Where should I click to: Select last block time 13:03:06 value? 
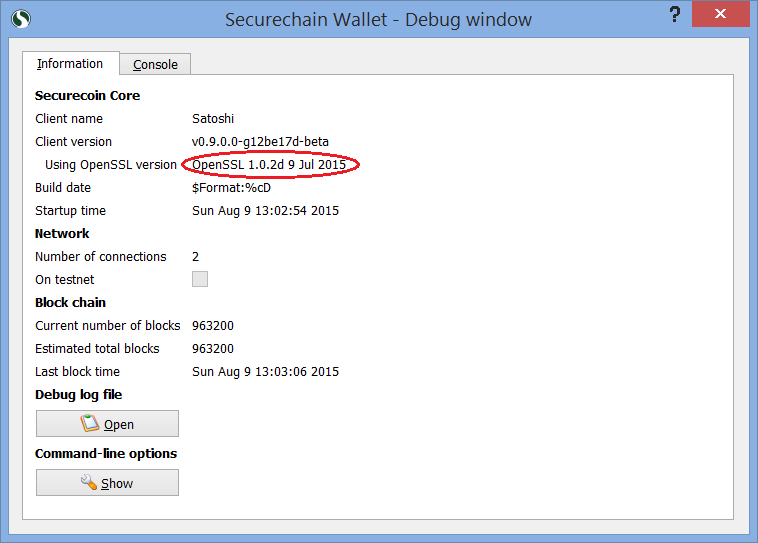pos(265,372)
